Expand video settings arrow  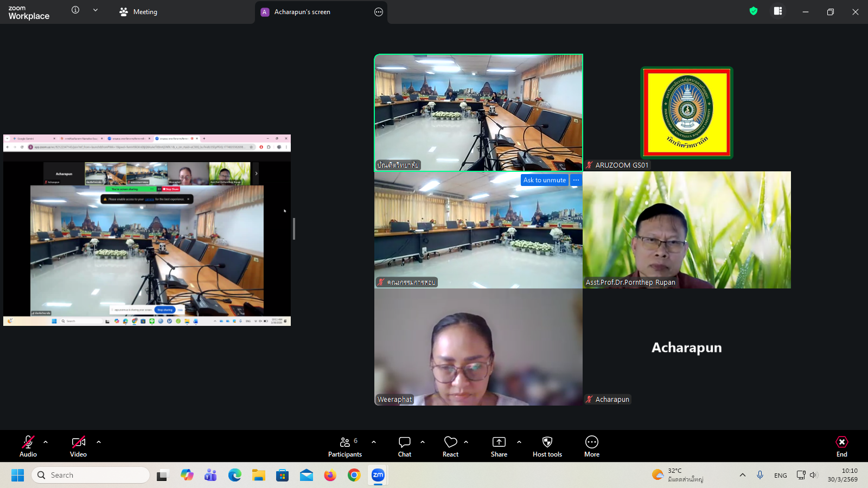tap(99, 442)
